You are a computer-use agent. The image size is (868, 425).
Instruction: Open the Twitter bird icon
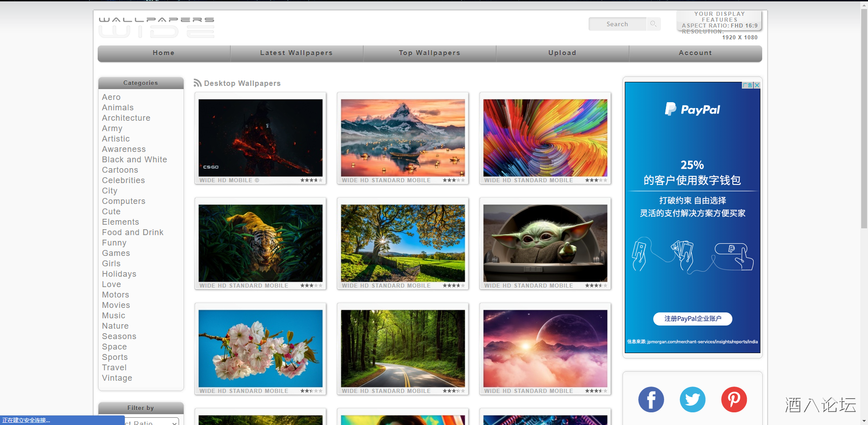tap(692, 400)
